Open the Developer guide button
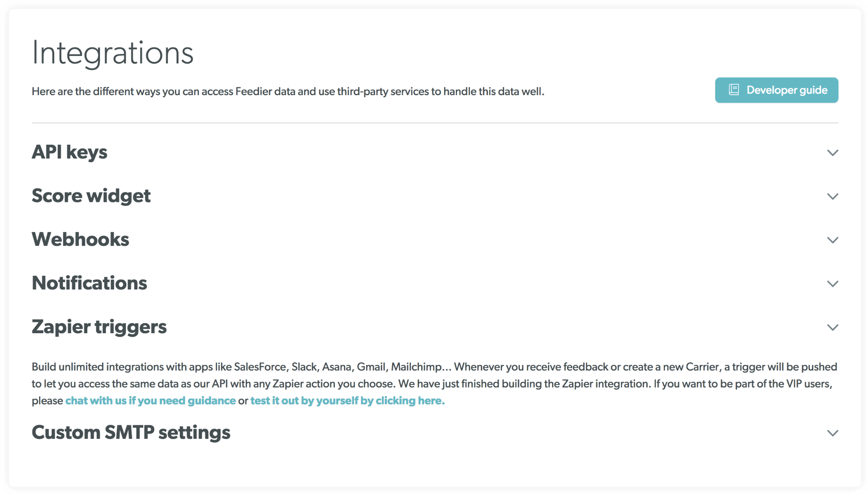 [776, 90]
